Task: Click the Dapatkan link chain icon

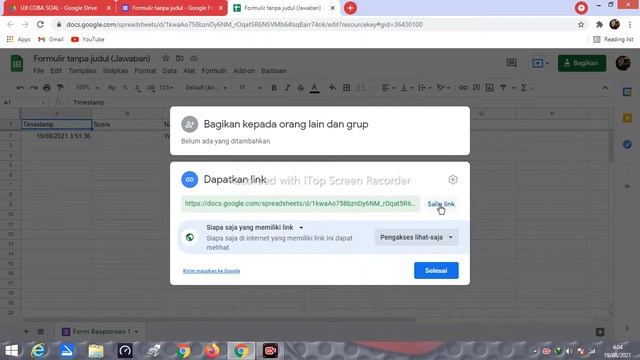Action: [189, 180]
